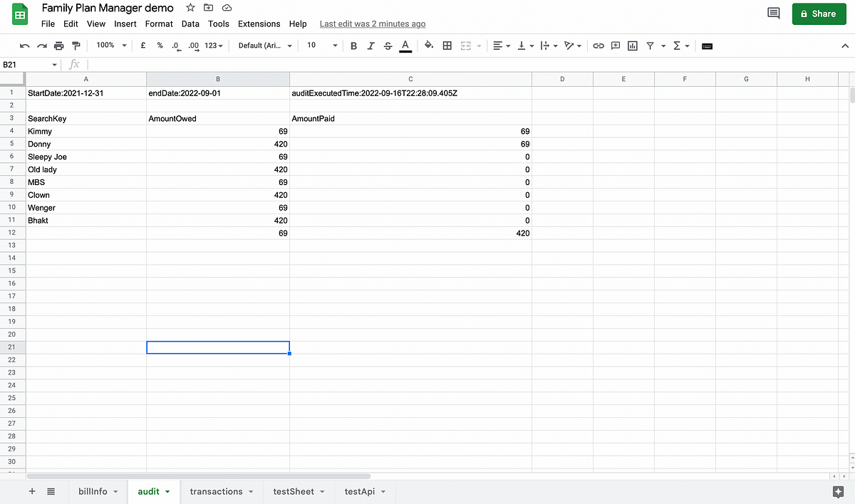This screenshot has height=504, width=855.
Task: Open the all sheets list icon
Action: 51,491
